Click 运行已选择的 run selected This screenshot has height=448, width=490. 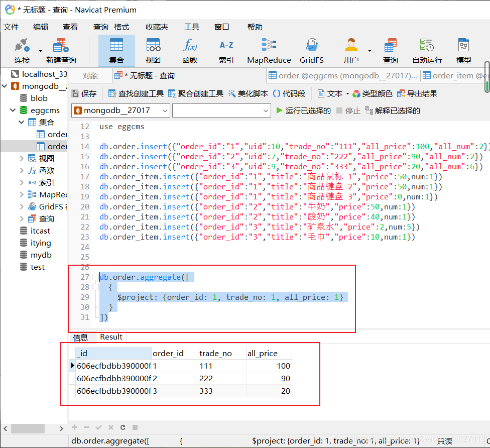(x=303, y=110)
